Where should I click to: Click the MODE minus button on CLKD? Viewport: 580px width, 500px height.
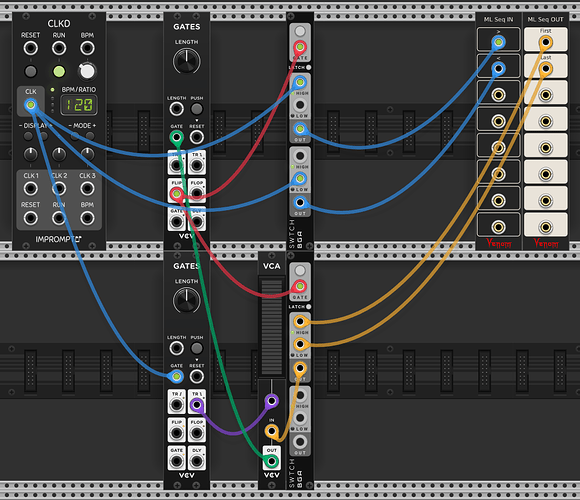[75, 136]
